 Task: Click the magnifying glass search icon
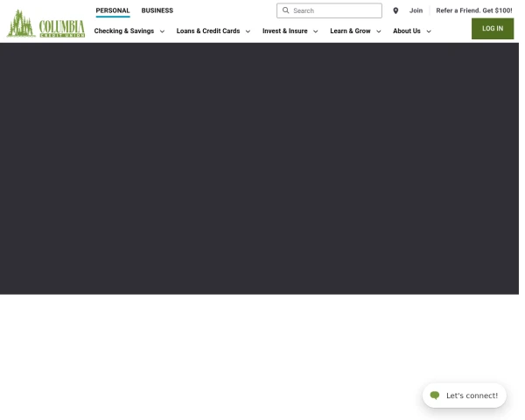[285, 10]
